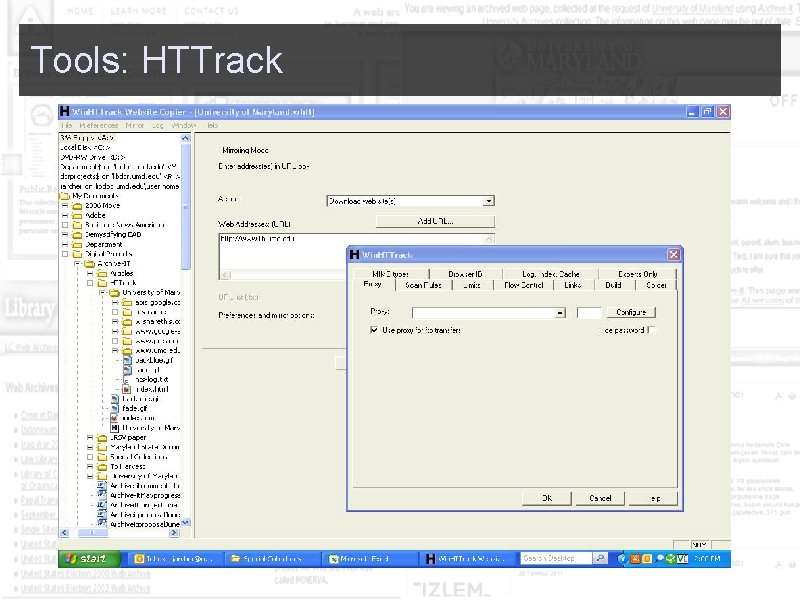The image size is (800, 600).
Task: Collapse the Archive-IT tree node
Action: pos(78,264)
